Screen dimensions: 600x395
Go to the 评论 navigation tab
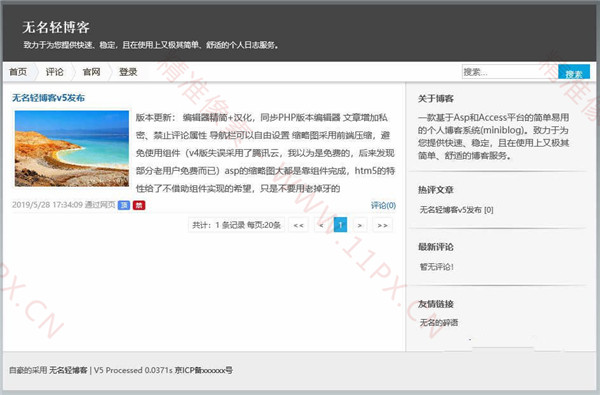pyautogui.click(x=55, y=72)
